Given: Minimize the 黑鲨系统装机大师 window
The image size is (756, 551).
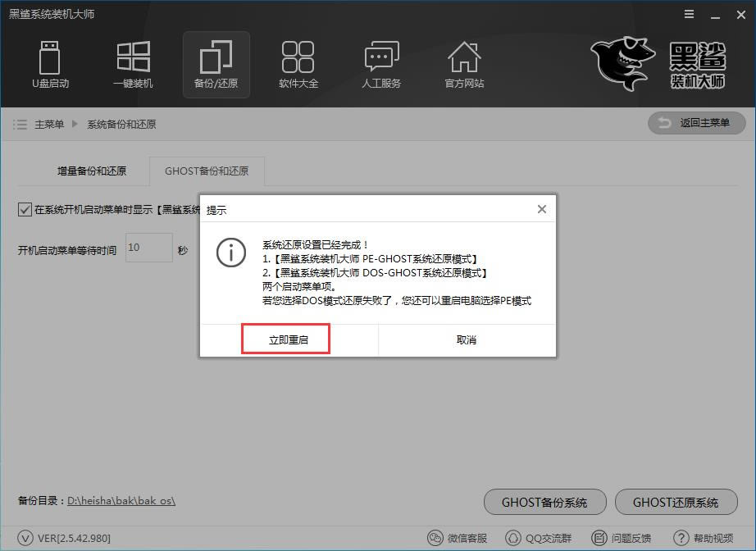Looking at the screenshot, I should (716, 16).
